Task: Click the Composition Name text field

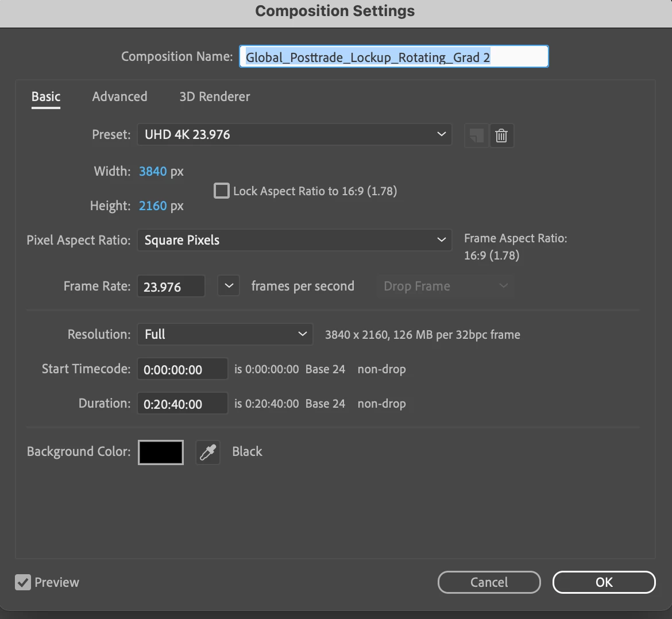Action: click(x=394, y=56)
